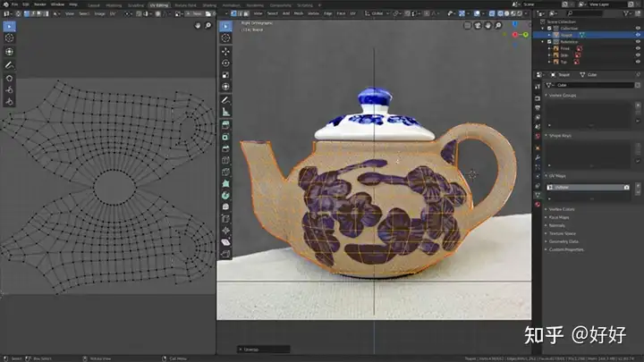Toggle the Collection exclude checkbox in outliner
Image resolution: width=644 pixels, height=362 pixels.
tap(549, 29)
